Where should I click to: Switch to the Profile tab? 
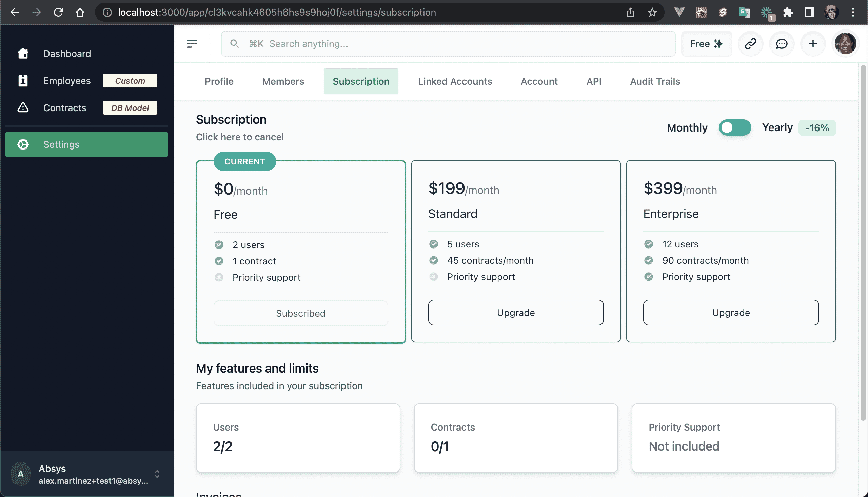pos(219,81)
